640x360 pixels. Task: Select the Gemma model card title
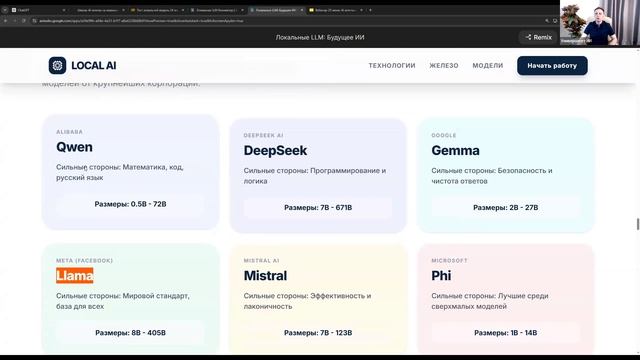[455, 150]
